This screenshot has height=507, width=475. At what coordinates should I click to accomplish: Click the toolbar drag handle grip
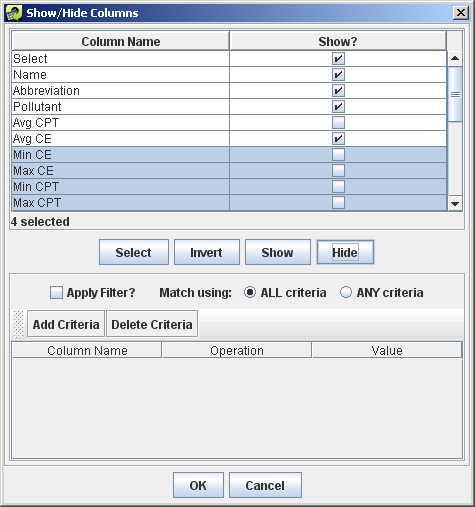(x=18, y=324)
